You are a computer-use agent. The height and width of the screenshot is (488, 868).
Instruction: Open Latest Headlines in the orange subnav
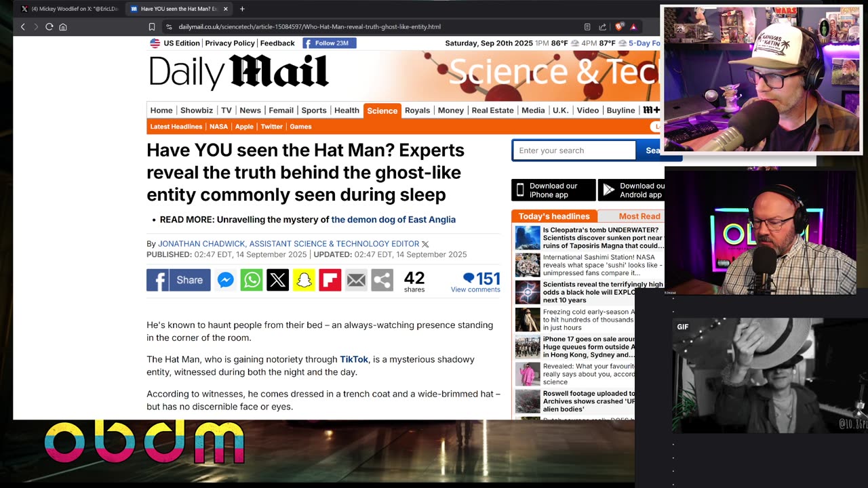pyautogui.click(x=176, y=127)
